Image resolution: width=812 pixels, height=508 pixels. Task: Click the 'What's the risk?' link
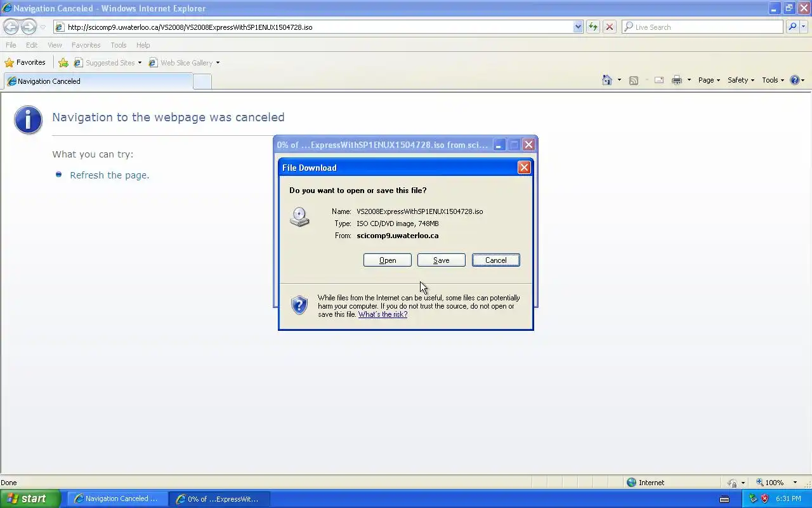point(383,314)
